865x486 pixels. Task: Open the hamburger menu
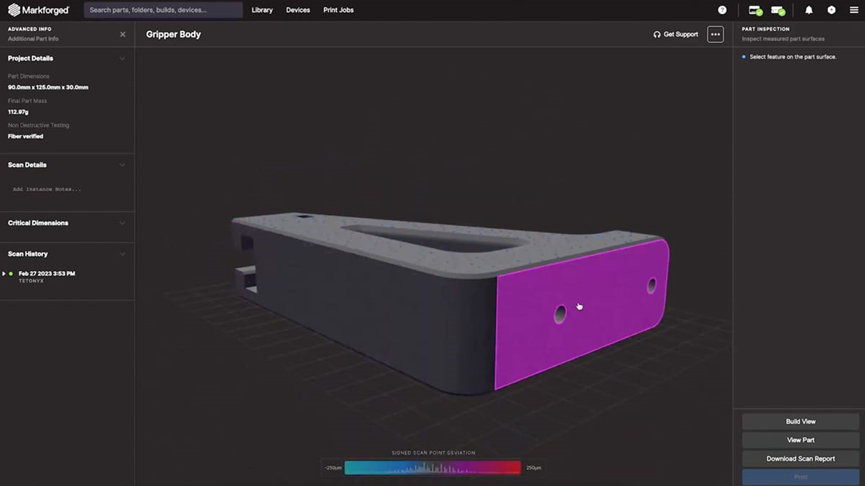pos(853,10)
